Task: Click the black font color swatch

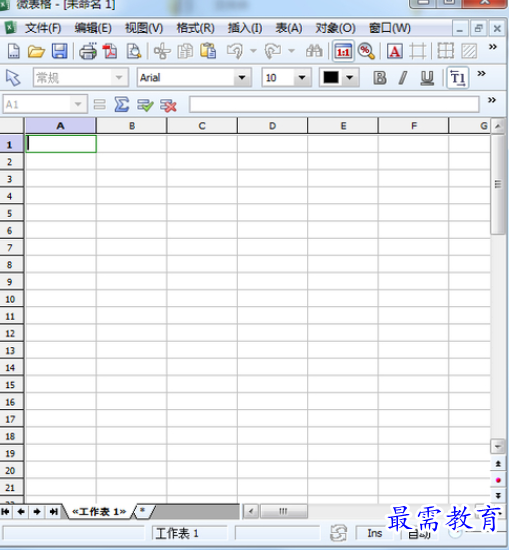Action: point(331,78)
